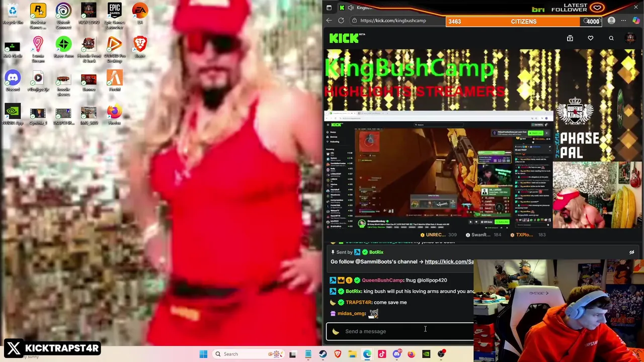Open Copilot in the Edge toolbar
This screenshot has width=644, height=362.
point(636,21)
